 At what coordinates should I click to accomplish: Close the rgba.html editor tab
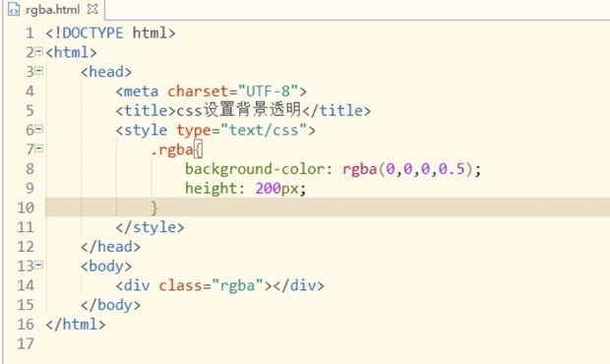pyautogui.click(x=92, y=9)
